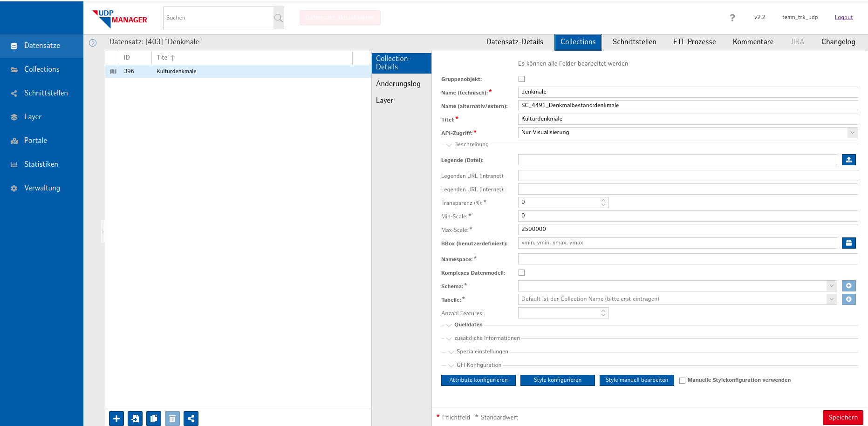Add new schema with plus icon

848,286
